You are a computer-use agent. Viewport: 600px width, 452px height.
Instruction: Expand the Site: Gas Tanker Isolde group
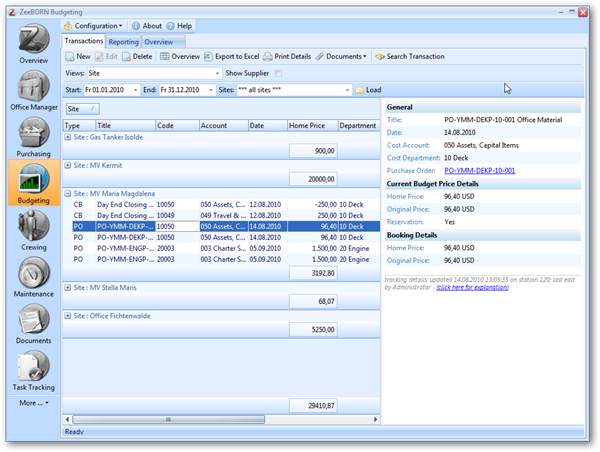click(x=68, y=135)
